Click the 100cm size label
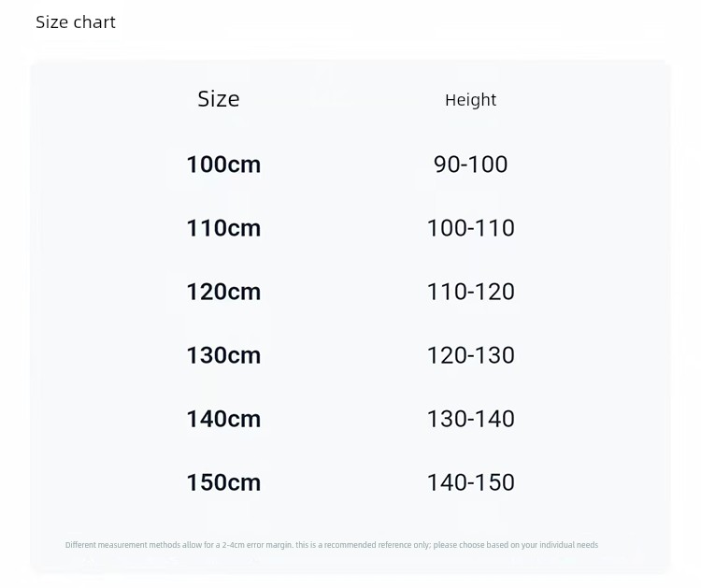 tap(223, 165)
